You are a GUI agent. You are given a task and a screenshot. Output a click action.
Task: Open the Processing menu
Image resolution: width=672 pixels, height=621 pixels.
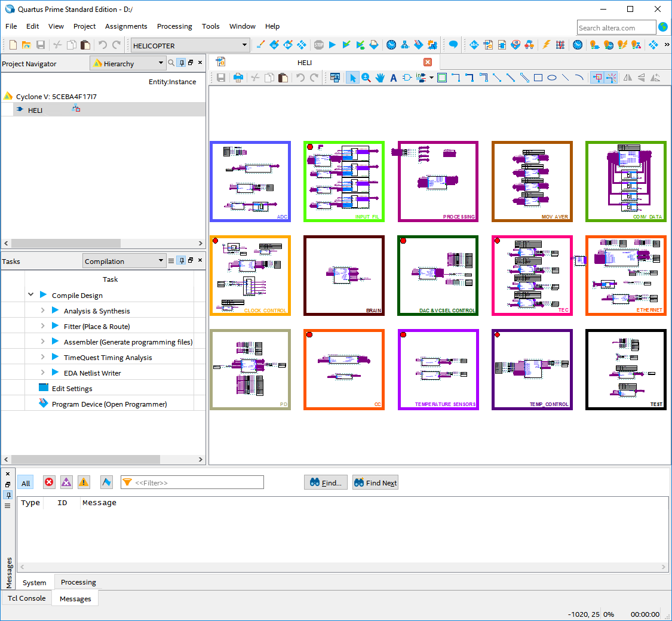(174, 26)
